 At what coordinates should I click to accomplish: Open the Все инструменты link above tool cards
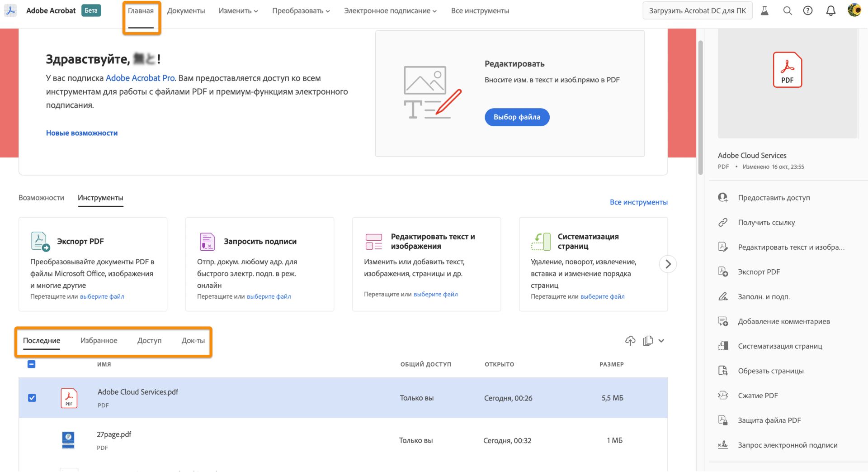tap(638, 202)
